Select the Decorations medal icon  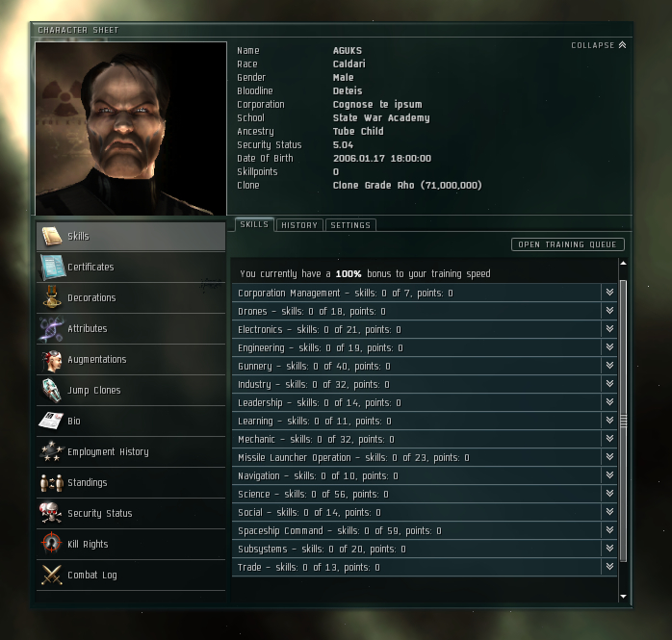point(52,297)
